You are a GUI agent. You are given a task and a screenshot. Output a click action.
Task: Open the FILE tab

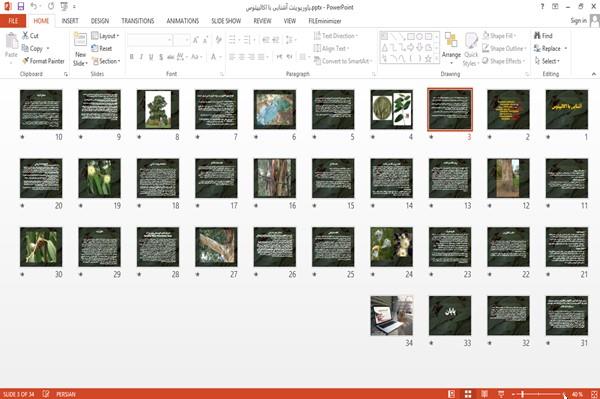click(13, 21)
